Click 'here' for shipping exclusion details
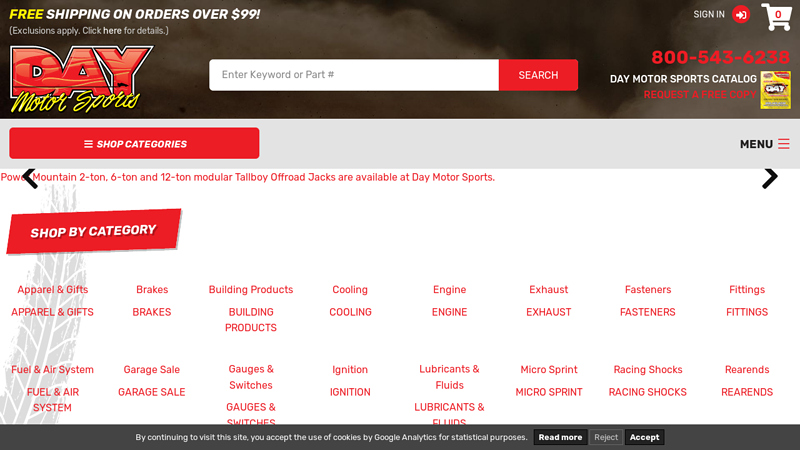Screen dimensions: 800x450 [x=112, y=31]
